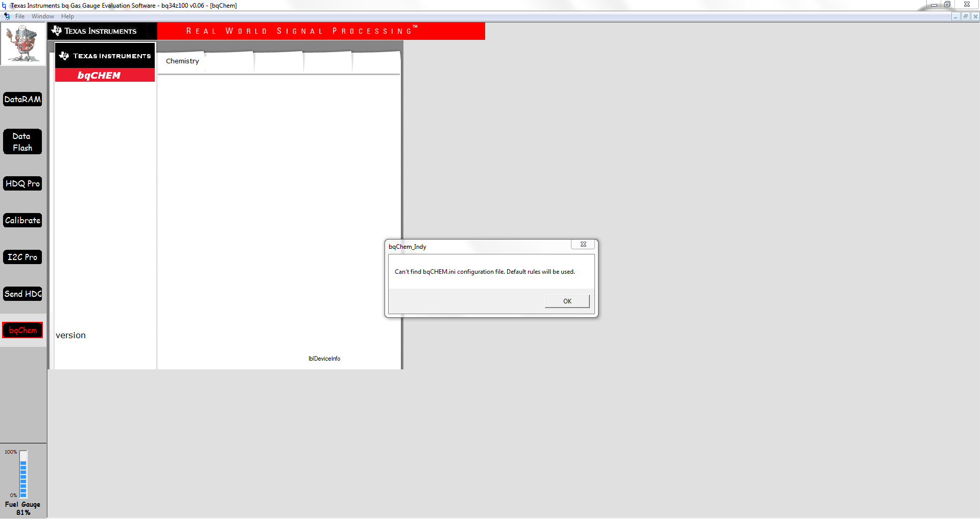Image resolution: width=980 pixels, height=519 pixels.
Task: Switch to the Chemistry tab
Action: tap(182, 61)
